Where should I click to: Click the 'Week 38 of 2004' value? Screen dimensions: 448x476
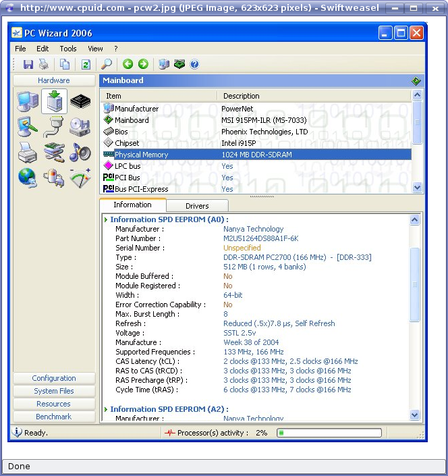point(251,342)
